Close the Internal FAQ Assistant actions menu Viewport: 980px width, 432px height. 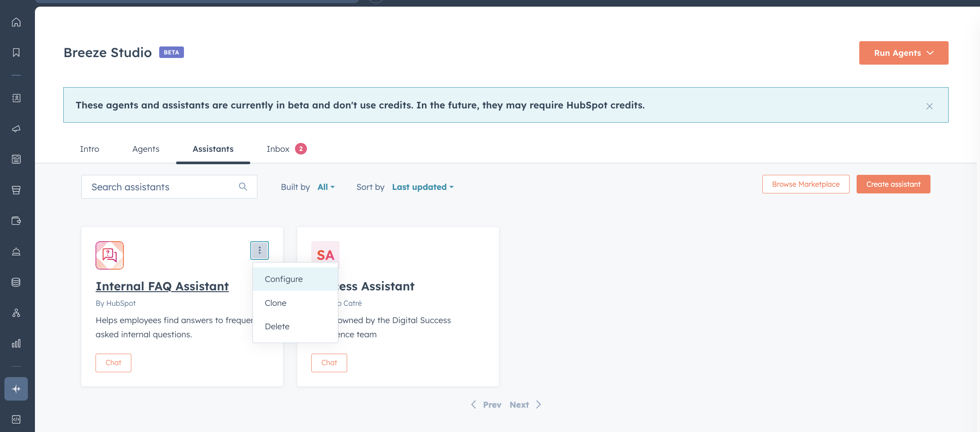pos(260,251)
